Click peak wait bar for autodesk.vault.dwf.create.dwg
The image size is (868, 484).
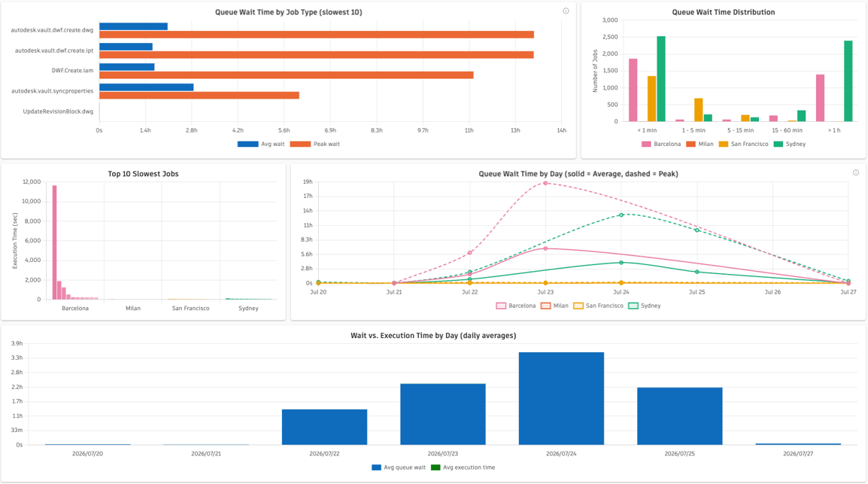317,35
